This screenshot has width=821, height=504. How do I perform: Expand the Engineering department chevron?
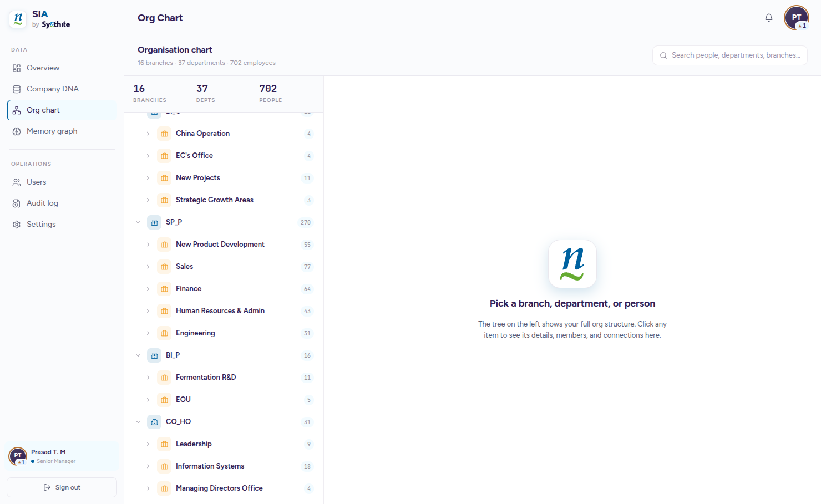point(148,333)
